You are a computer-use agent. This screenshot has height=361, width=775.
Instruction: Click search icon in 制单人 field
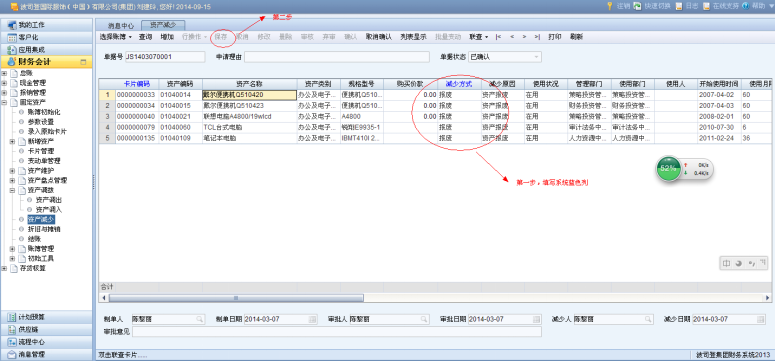tap(200, 319)
